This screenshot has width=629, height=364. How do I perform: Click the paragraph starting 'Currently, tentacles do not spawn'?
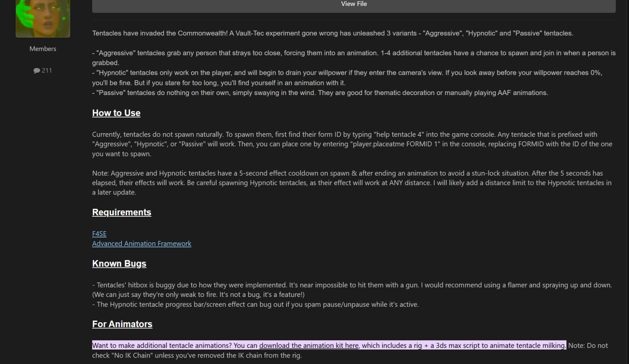[352, 144]
